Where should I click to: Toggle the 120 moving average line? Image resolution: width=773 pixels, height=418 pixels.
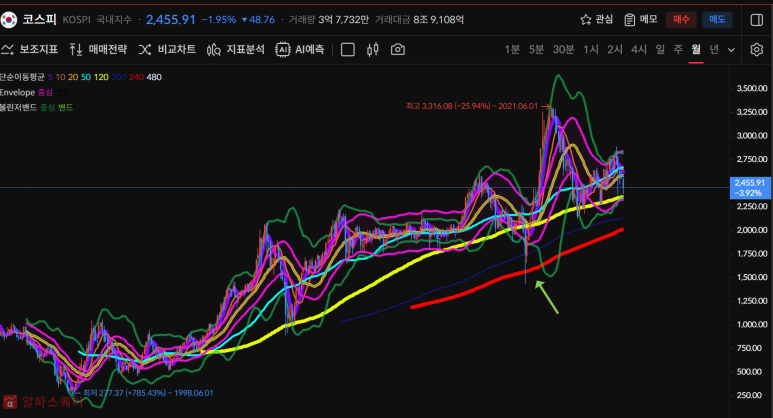(101, 77)
